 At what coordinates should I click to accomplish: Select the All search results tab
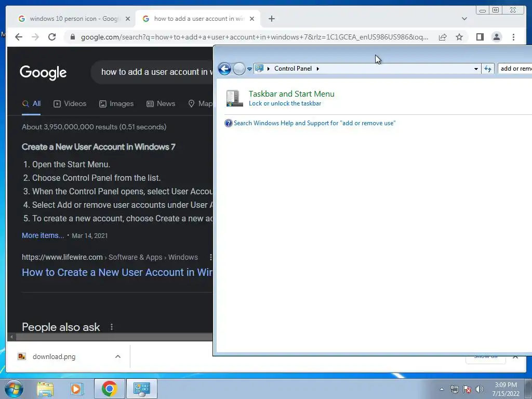pos(31,104)
